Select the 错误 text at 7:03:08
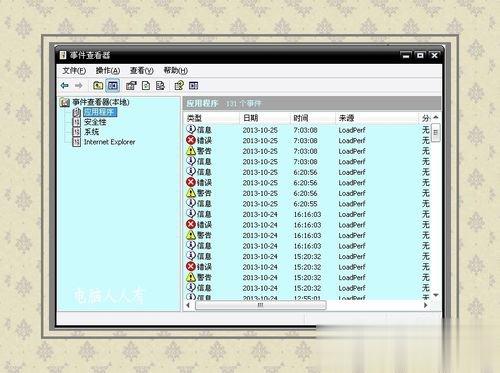This screenshot has width=500, height=373. coord(204,141)
